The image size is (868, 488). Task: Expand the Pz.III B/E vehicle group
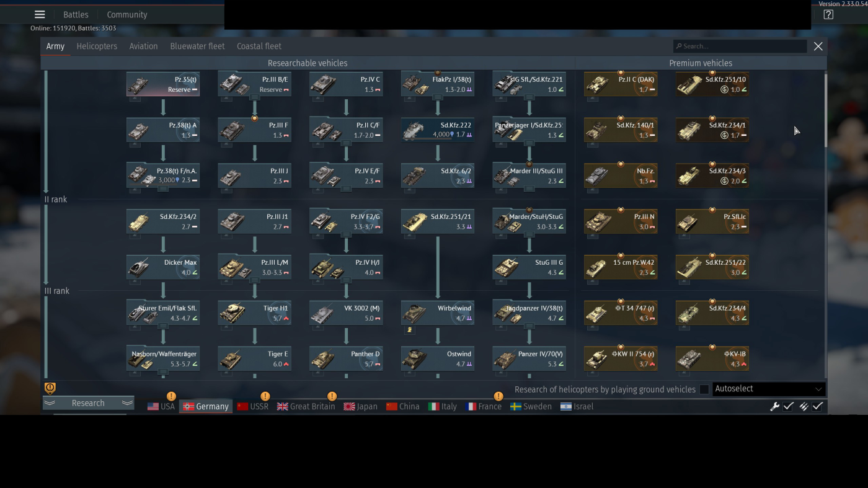[255, 97]
